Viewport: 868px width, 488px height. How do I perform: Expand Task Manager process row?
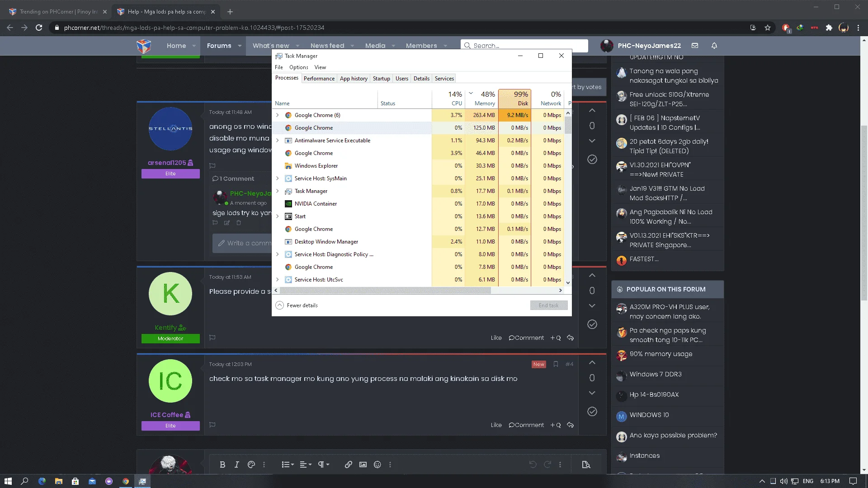pyautogui.click(x=278, y=191)
